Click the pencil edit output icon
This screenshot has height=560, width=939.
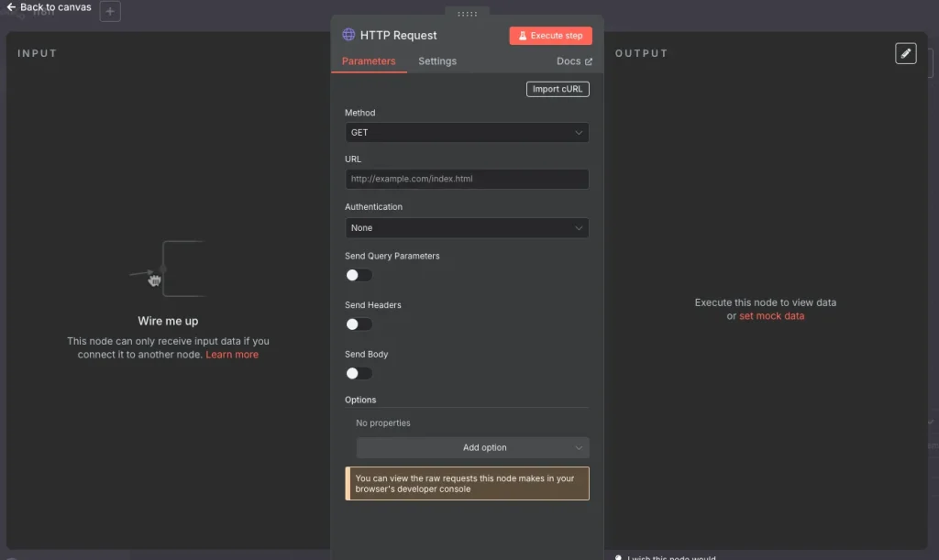pyautogui.click(x=905, y=53)
